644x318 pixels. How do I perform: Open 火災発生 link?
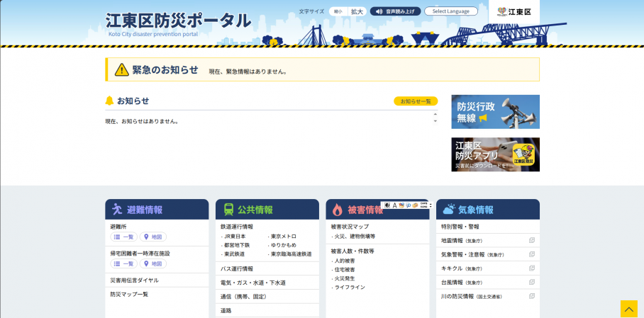pyautogui.click(x=343, y=278)
